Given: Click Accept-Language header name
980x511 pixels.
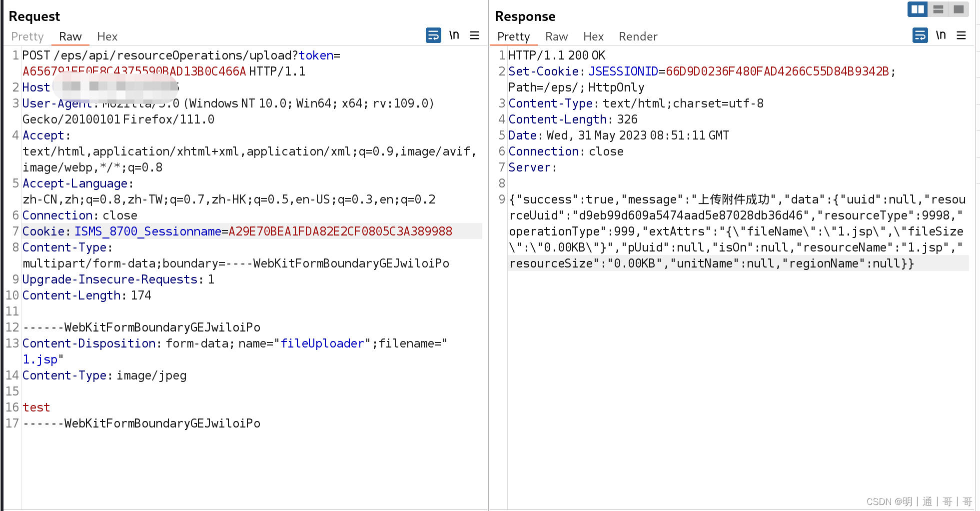Looking at the screenshot, I should click(75, 183).
